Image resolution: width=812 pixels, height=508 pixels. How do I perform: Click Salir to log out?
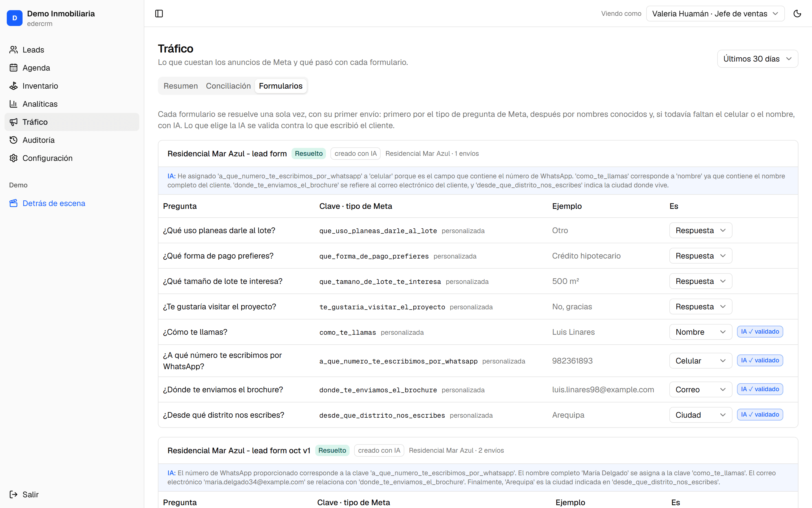click(72, 494)
